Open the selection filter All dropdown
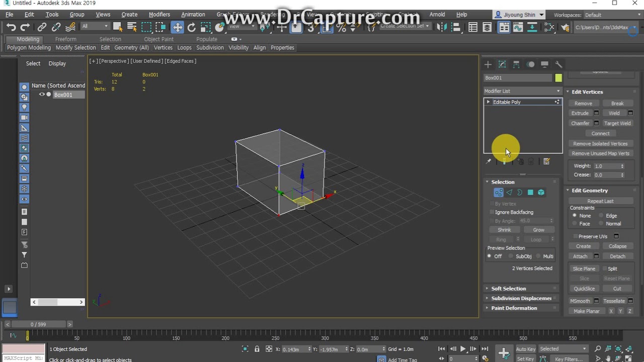This screenshot has height=362, width=644. click(95, 26)
